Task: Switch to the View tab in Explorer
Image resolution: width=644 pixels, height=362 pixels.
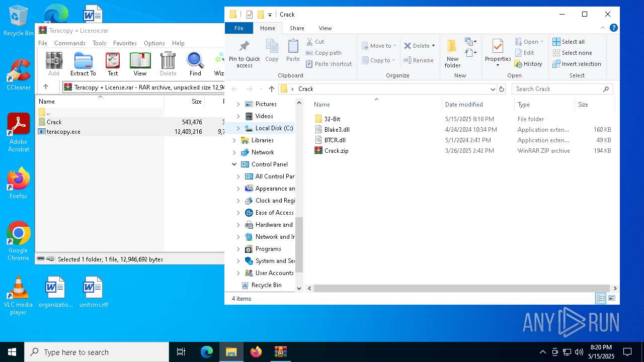Action: 325,28
